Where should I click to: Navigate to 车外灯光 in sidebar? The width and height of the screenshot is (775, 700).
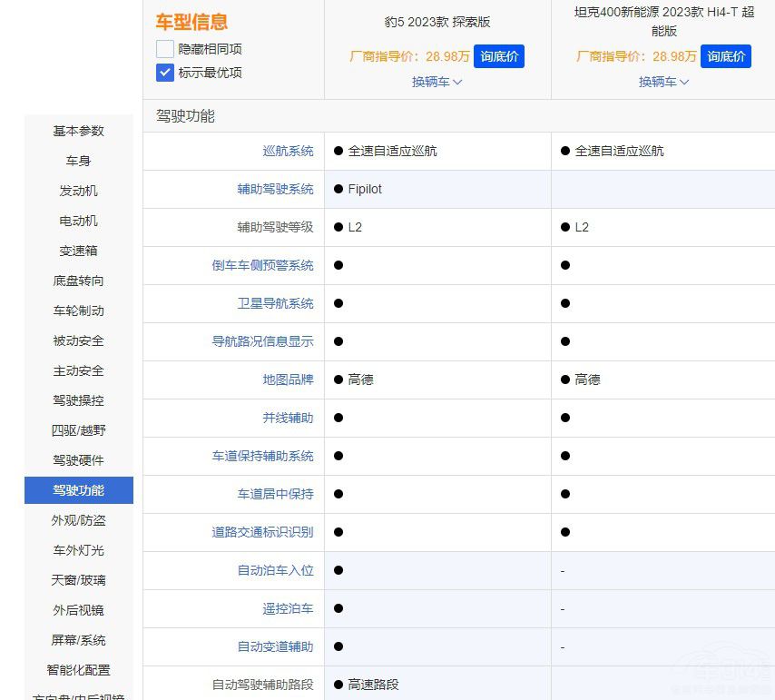pyautogui.click(x=79, y=550)
